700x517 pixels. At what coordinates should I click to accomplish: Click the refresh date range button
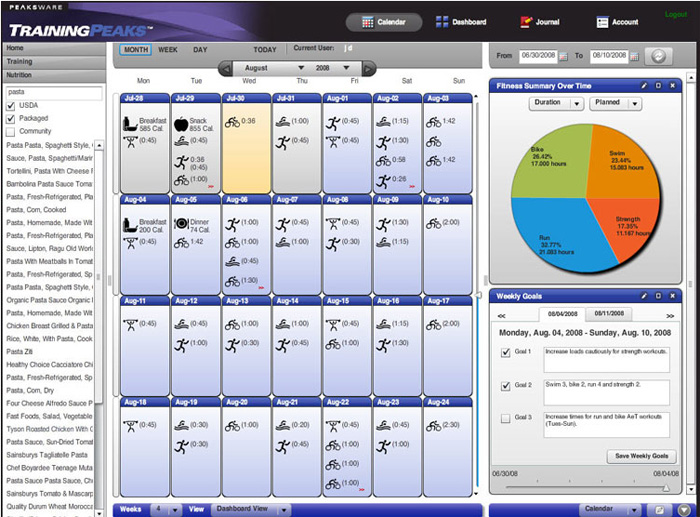point(657,56)
